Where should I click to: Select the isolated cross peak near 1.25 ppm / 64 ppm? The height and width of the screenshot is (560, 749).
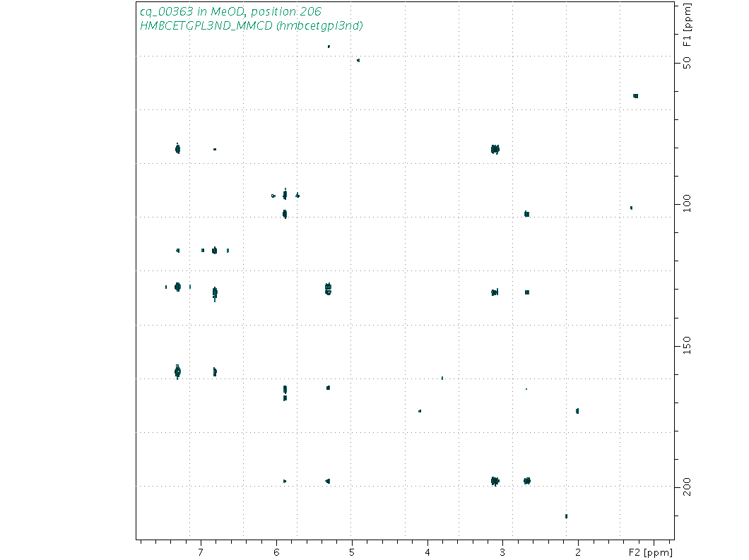pyautogui.click(x=635, y=96)
